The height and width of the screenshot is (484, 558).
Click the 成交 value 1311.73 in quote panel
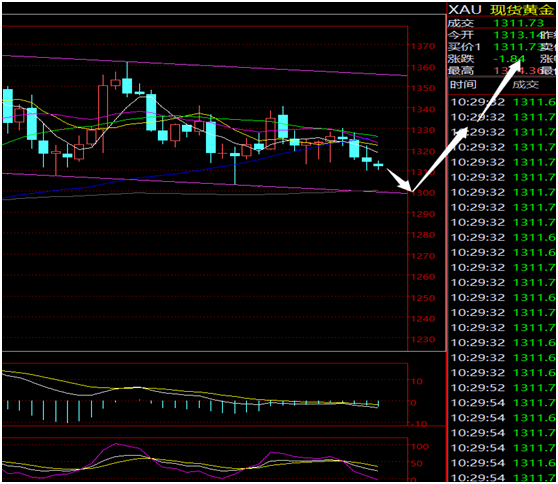pyautogui.click(x=519, y=23)
